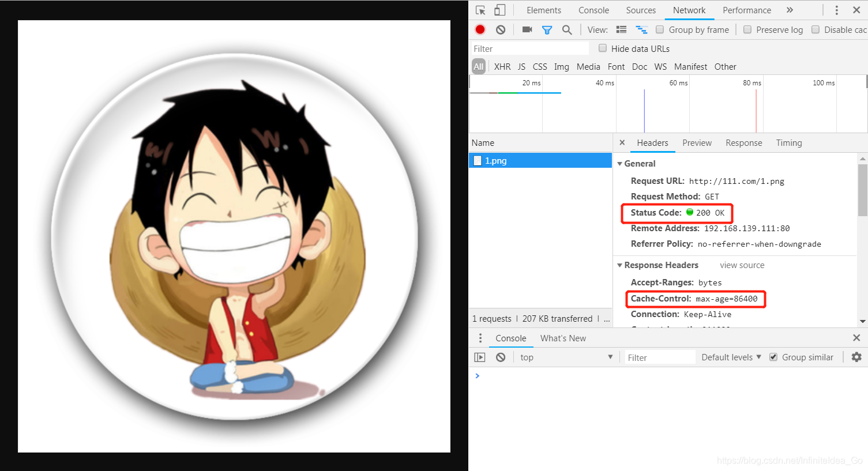Open What's New drawer tab
The height and width of the screenshot is (471, 868).
coord(563,338)
